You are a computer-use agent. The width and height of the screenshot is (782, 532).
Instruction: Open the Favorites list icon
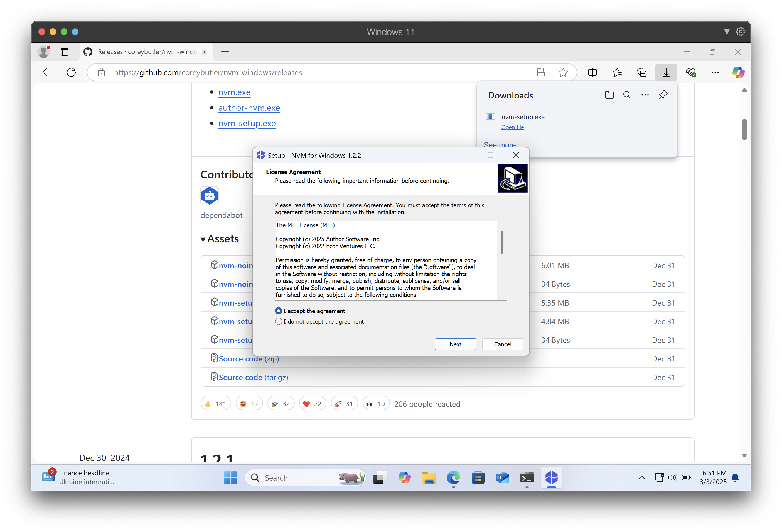[617, 72]
